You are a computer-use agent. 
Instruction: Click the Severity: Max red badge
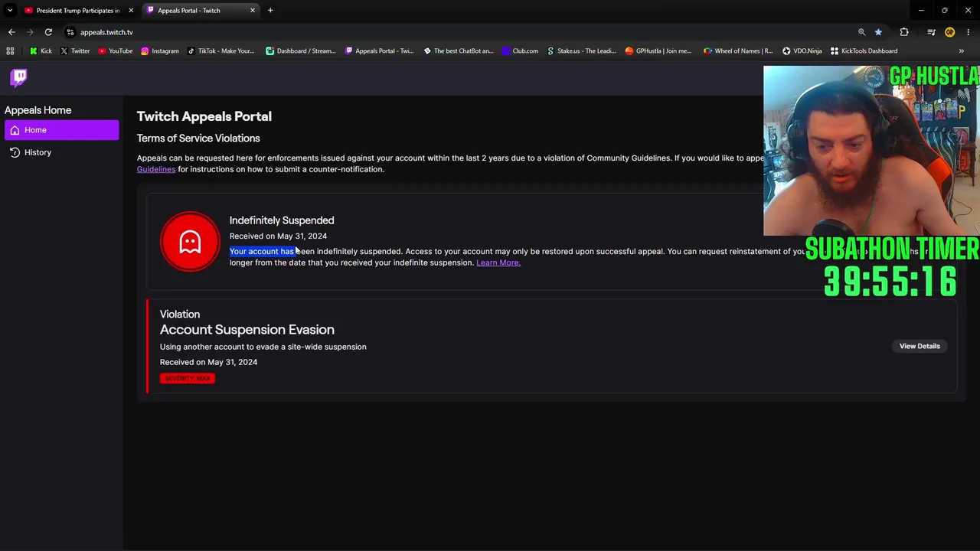pyautogui.click(x=188, y=378)
